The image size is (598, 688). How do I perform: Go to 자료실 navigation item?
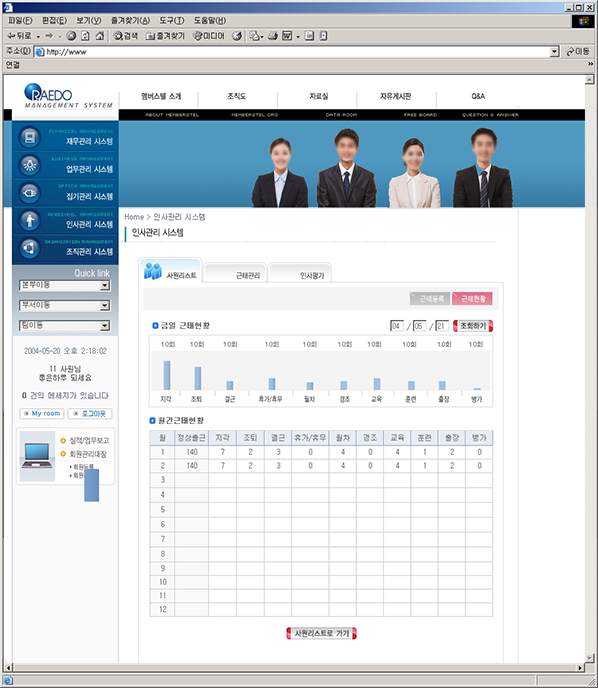click(319, 96)
